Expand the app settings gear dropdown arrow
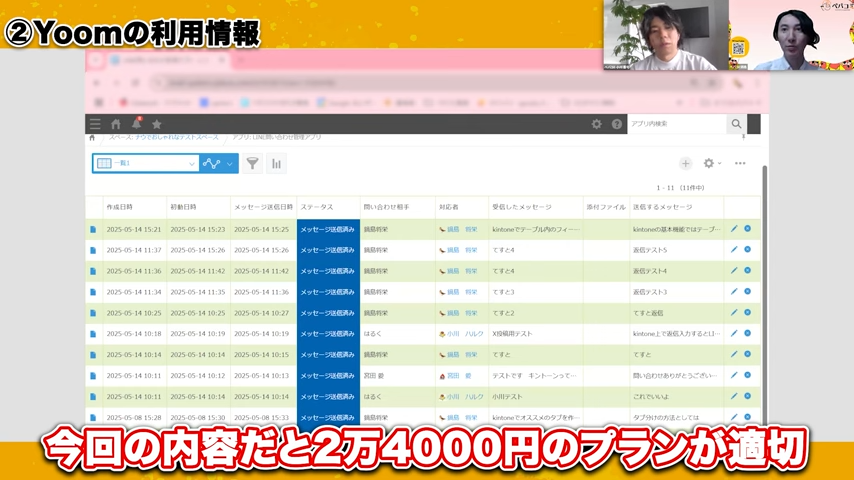 pyautogui.click(x=719, y=163)
